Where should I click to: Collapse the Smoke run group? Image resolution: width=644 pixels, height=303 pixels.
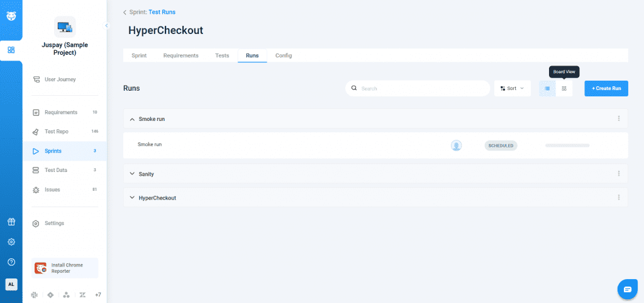[132, 119]
